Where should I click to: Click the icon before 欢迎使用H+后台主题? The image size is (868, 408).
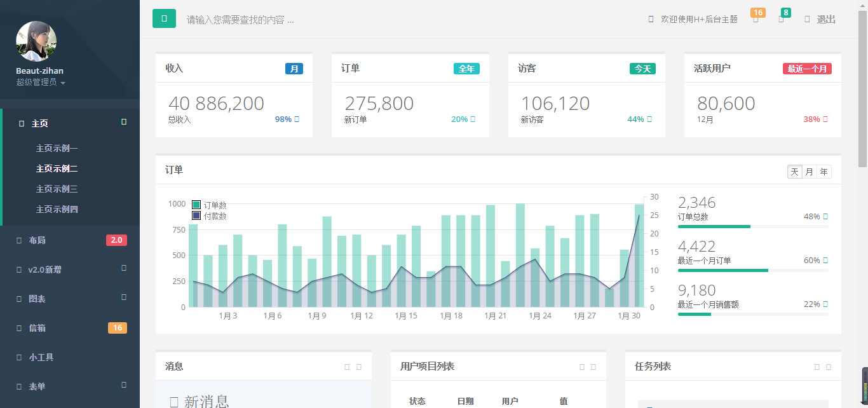(x=651, y=20)
